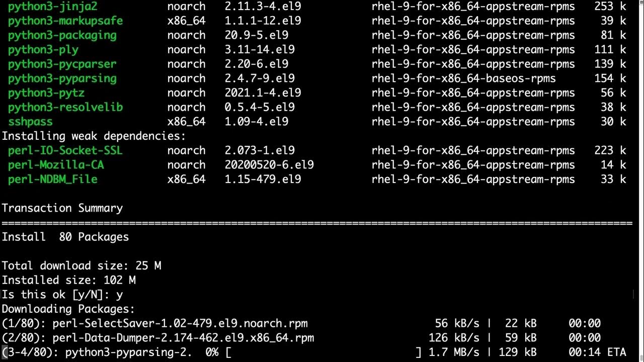The height and width of the screenshot is (362, 644).
Task: Click the Transaction Summary heading
Action: (x=62, y=208)
